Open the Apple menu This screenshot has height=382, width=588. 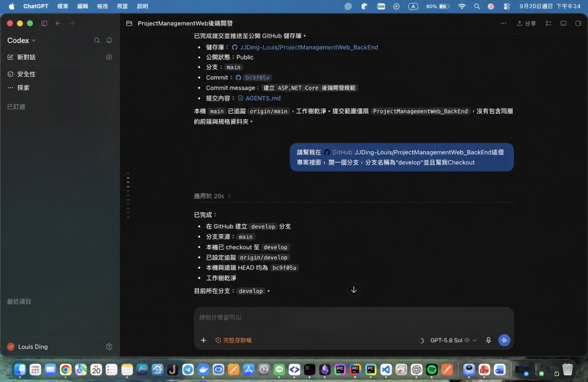click(x=11, y=6)
